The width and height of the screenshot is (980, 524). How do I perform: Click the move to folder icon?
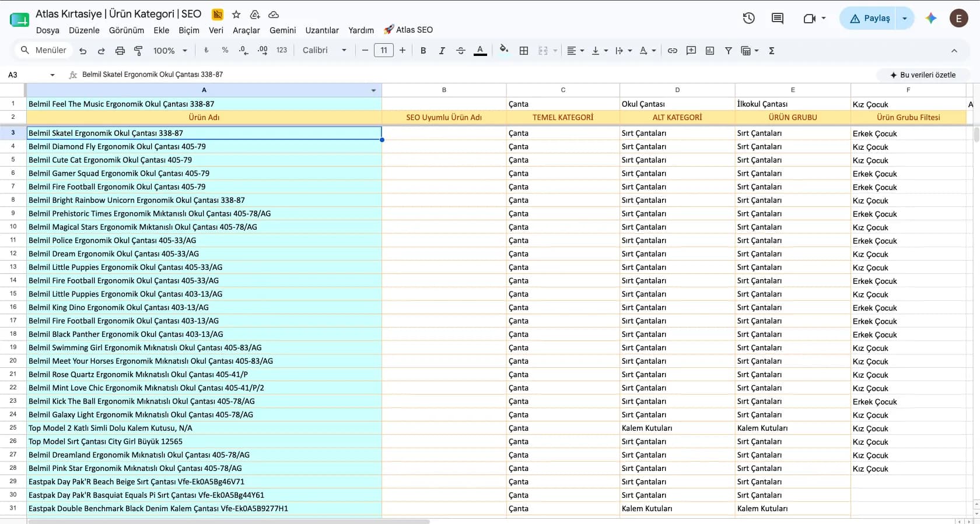tap(255, 15)
